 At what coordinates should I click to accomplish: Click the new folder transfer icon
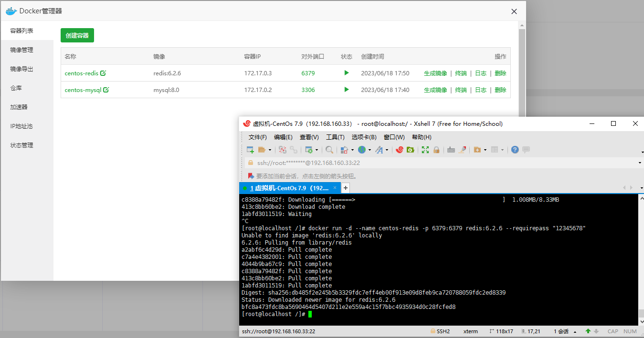click(x=477, y=150)
